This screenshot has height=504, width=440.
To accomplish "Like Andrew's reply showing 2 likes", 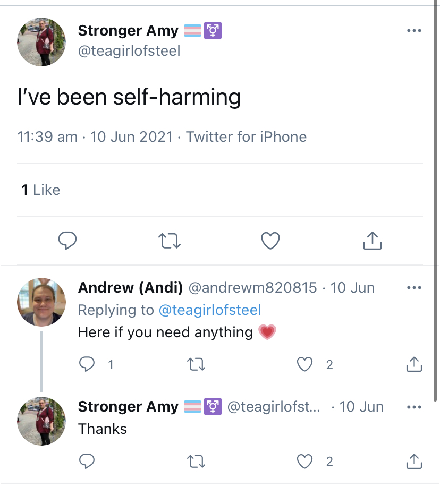I will (304, 364).
